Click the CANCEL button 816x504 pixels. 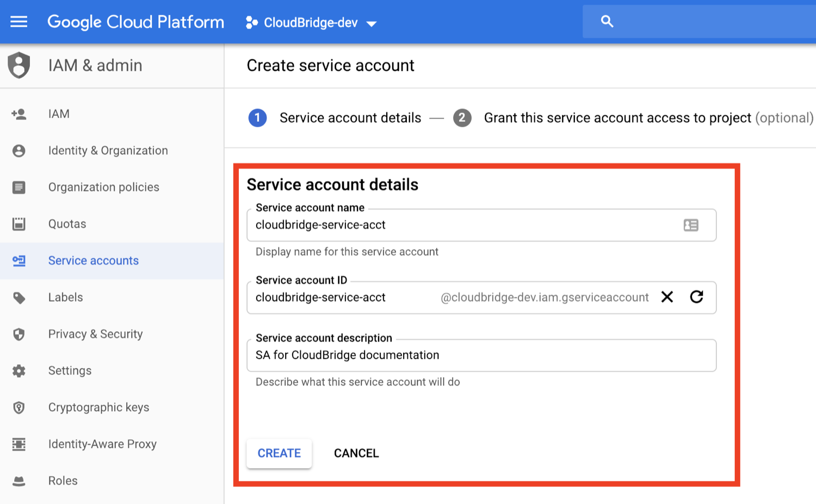click(356, 453)
